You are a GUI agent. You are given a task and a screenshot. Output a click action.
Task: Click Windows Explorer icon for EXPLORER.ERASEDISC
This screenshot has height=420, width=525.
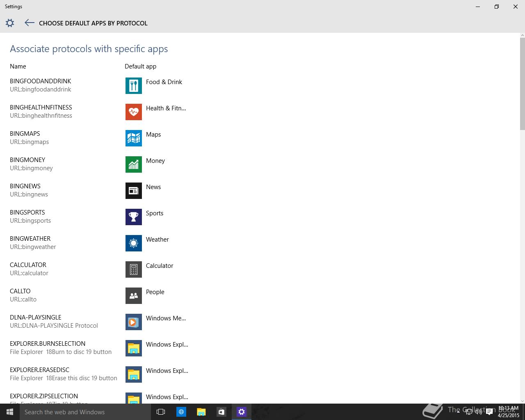[x=134, y=374]
